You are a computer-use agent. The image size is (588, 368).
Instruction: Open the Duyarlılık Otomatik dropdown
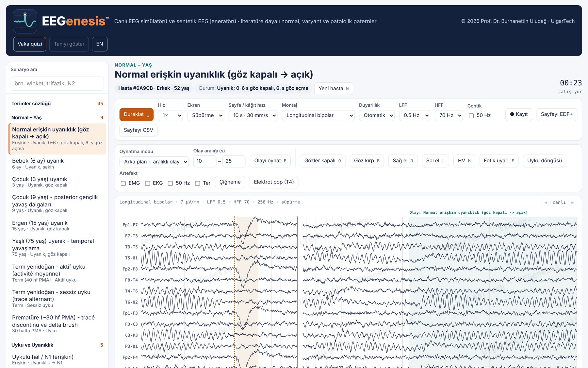pos(377,115)
